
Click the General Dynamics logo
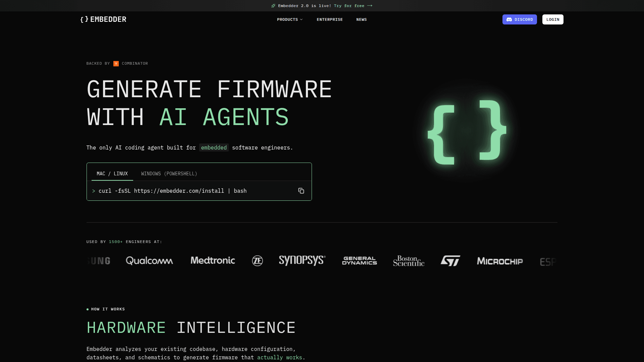point(359,261)
